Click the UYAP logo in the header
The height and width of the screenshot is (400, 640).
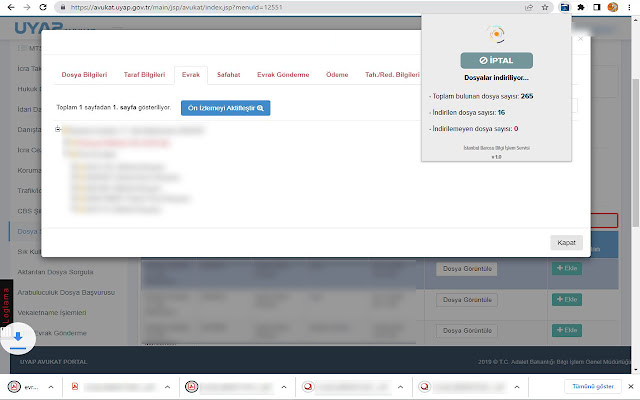[39, 27]
